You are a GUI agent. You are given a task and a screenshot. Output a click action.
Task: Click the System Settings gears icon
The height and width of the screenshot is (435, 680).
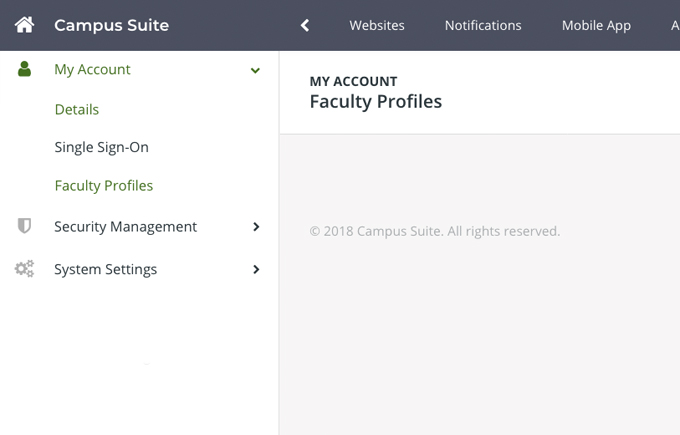(x=24, y=269)
